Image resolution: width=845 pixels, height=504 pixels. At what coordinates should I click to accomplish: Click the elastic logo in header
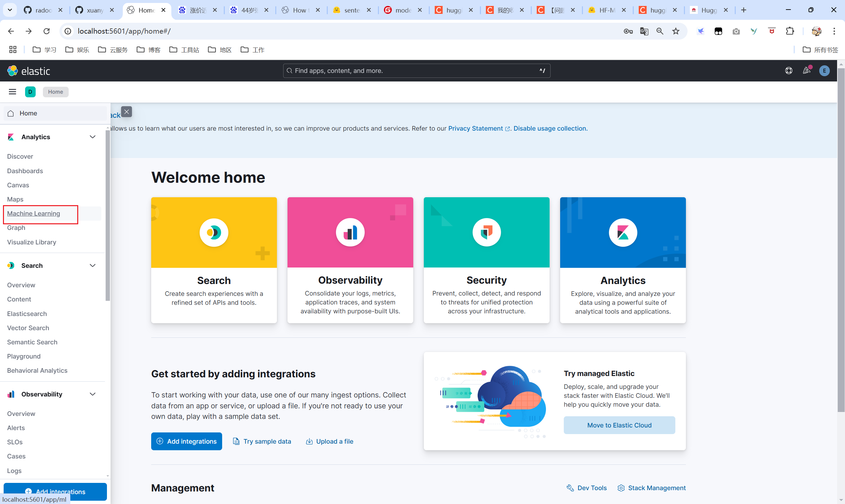click(29, 71)
